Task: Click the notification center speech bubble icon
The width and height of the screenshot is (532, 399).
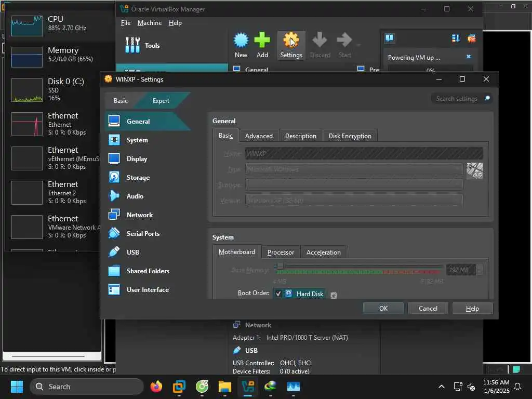Action: click(x=390, y=38)
